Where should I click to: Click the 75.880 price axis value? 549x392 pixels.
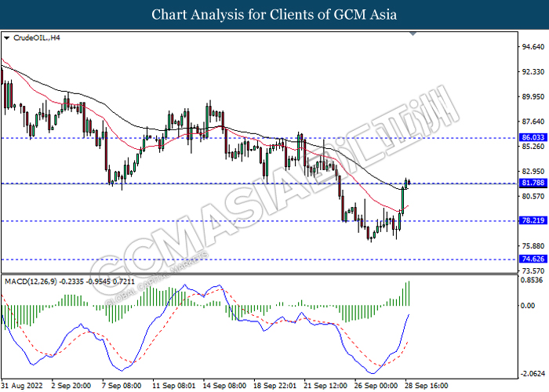coord(533,246)
